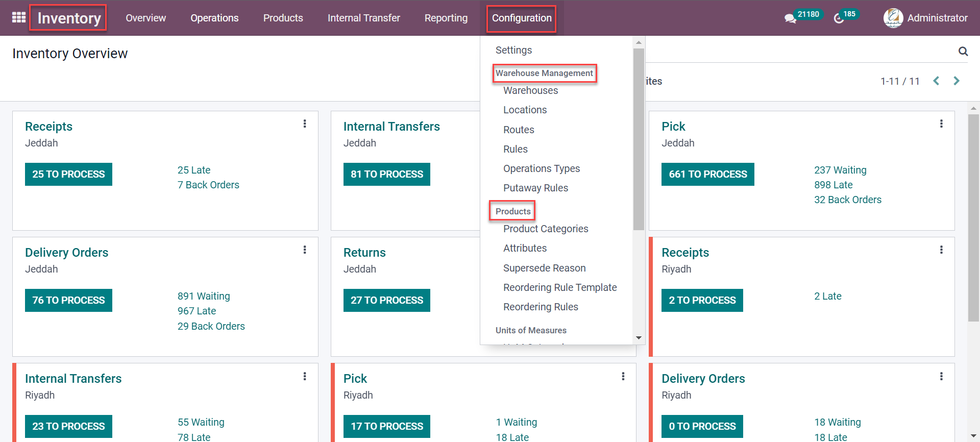Open the 32 Back Orders link
980x442 pixels.
pos(848,200)
